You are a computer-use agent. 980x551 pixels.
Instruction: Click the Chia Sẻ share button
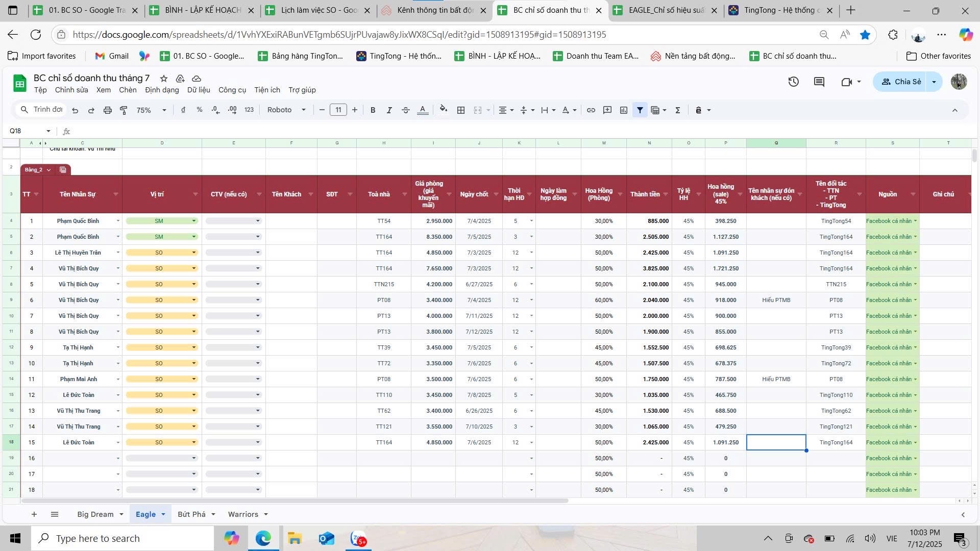coord(902,82)
